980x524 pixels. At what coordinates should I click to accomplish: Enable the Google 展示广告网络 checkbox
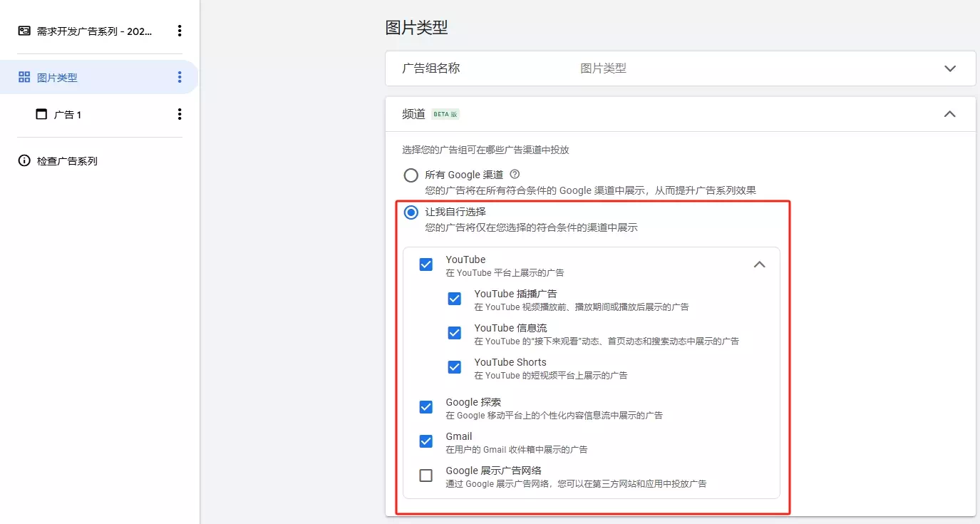[x=426, y=476]
